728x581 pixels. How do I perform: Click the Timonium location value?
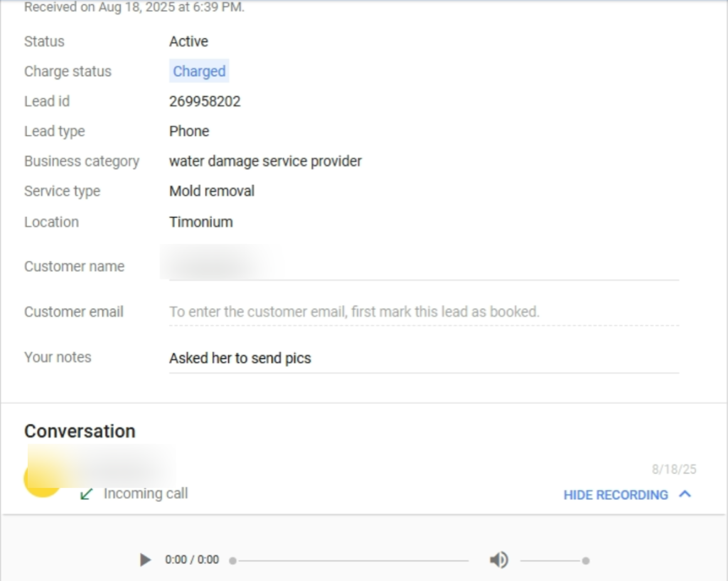pyautogui.click(x=200, y=222)
